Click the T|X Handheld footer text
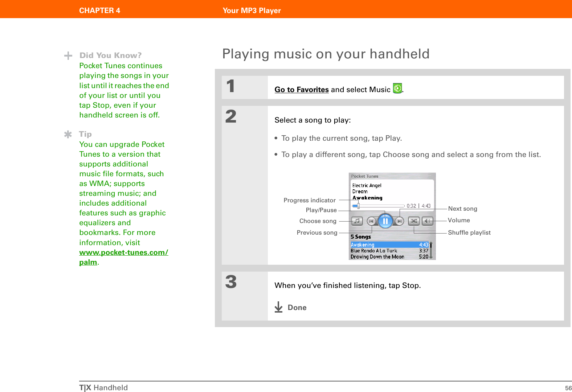Image resolution: width=572 pixels, height=392 pixels. 103,388
